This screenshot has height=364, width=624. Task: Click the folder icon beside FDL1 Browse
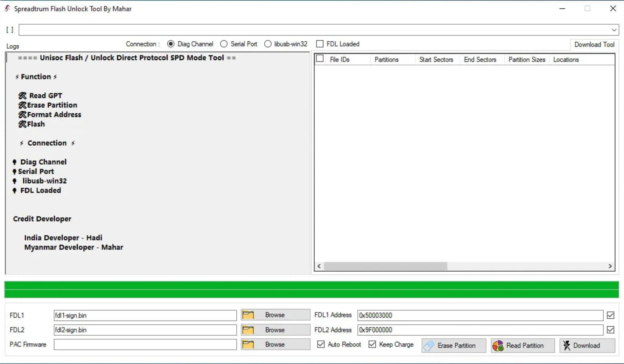pyautogui.click(x=248, y=315)
